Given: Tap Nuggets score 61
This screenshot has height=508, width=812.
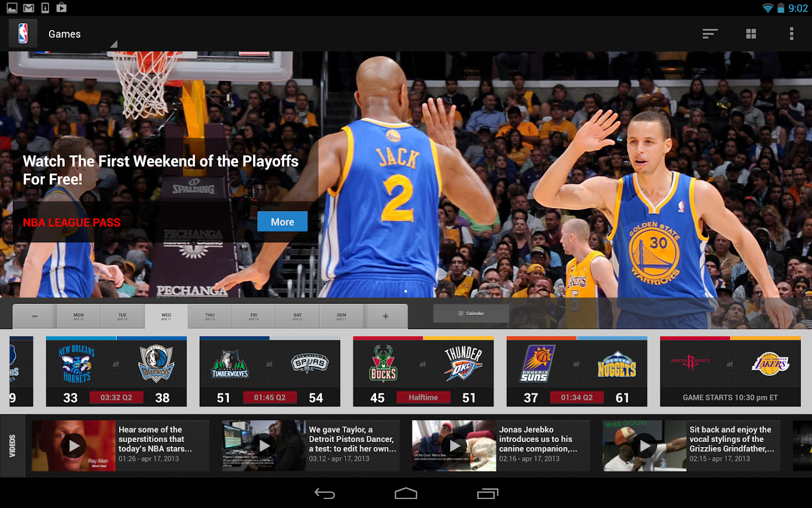Looking at the screenshot, I should click(x=622, y=398).
